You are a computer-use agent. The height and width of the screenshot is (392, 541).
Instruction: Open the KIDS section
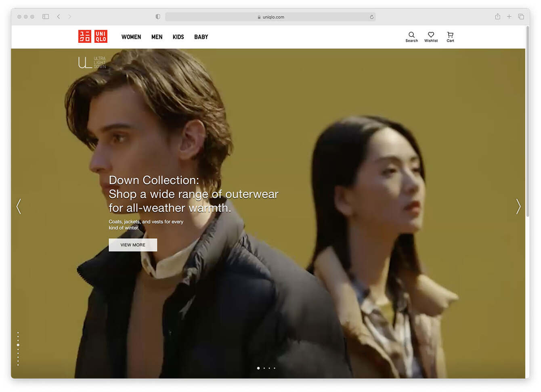click(178, 37)
